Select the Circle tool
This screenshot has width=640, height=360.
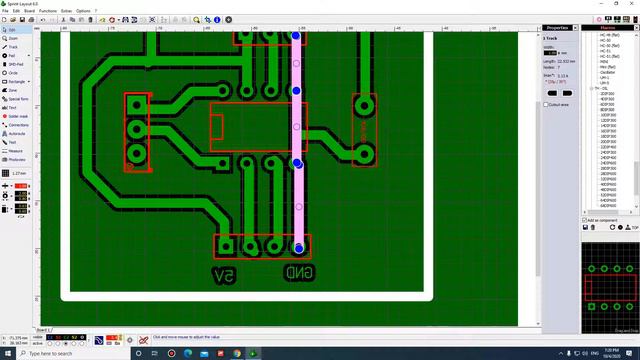tap(16, 73)
